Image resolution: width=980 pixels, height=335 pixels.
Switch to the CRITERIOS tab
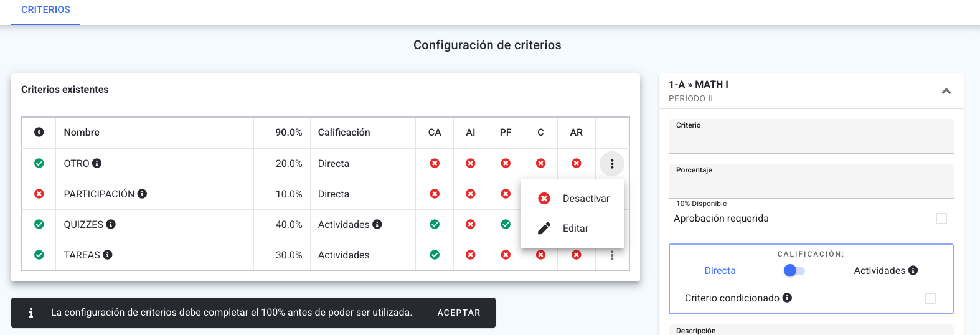(45, 11)
